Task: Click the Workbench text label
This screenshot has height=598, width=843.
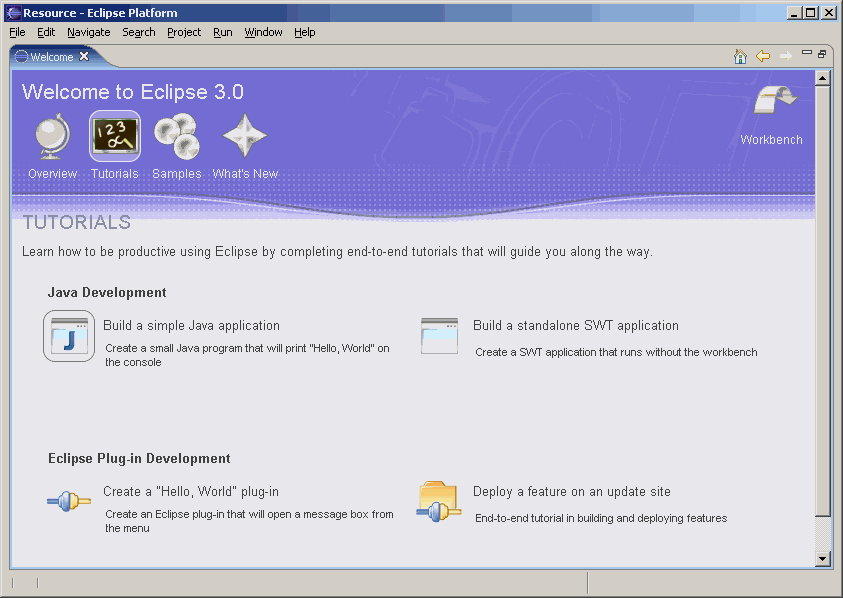Action: click(x=771, y=140)
